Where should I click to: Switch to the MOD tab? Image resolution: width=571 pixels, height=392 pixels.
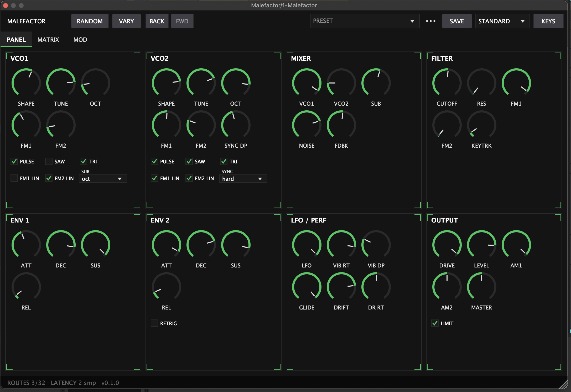coord(80,40)
